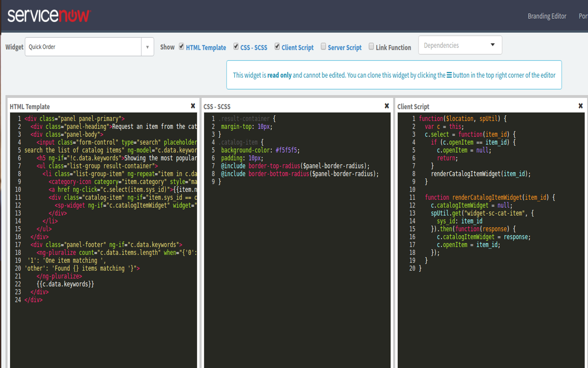Click the CSS - SCSS label link
Screen dimensions: 588x368
pos(254,47)
